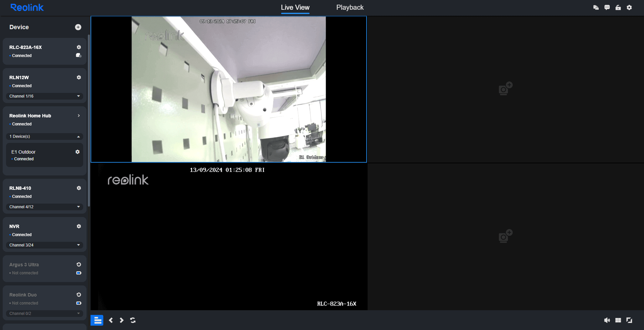Expand RLN8-410 Channel 4/12 dropdown
This screenshot has width=644, height=330.
coord(45,207)
